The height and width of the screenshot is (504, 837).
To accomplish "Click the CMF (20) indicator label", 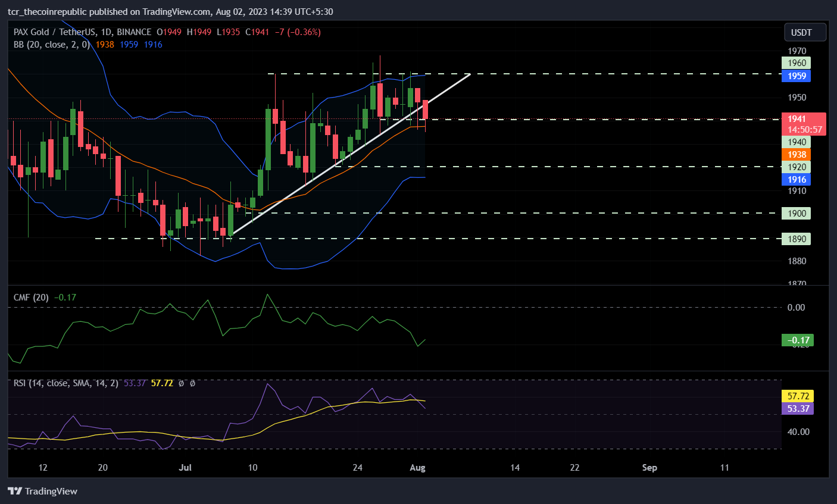I will (x=31, y=298).
